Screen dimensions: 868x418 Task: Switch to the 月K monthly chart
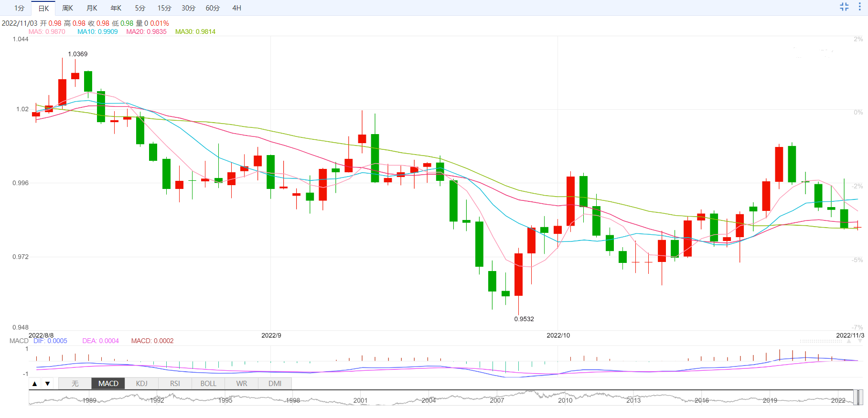point(92,8)
